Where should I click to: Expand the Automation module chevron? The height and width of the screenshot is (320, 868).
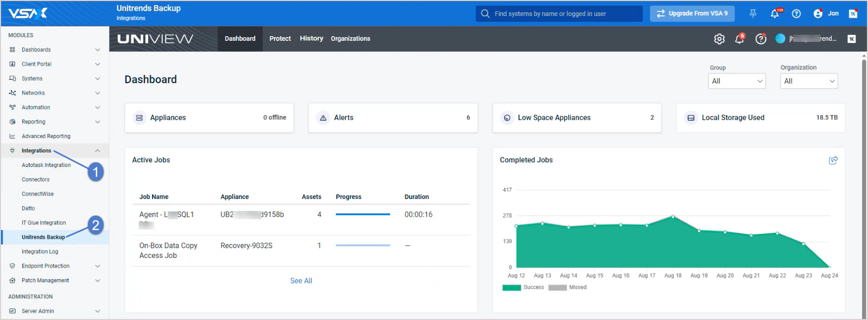coord(97,108)
